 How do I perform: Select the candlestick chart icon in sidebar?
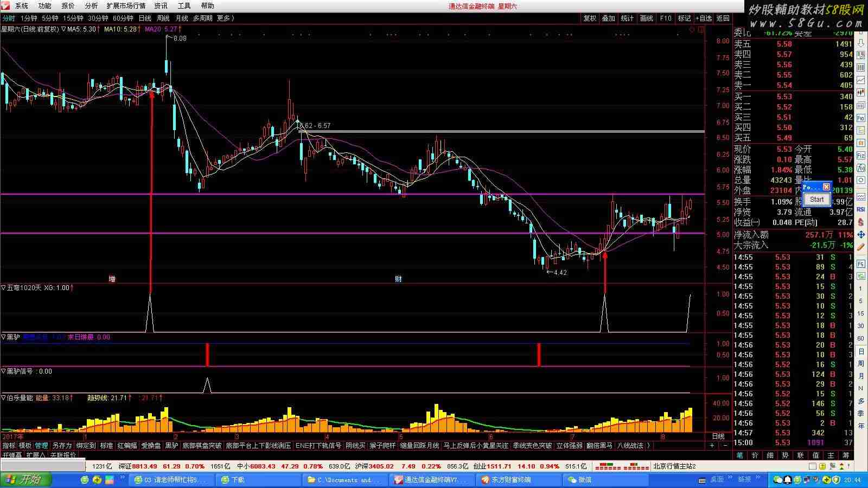pyautogui.click(x=861, y=92)
